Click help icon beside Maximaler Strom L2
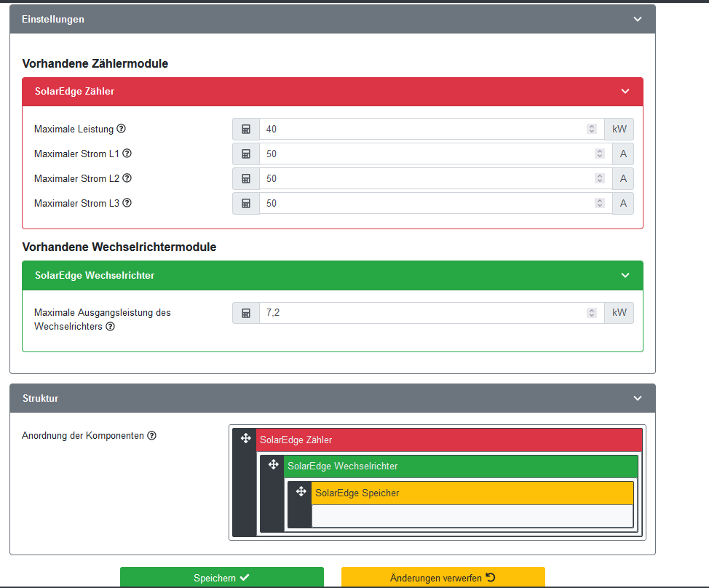This screenshot has width=709, height=588. [127, 178]
